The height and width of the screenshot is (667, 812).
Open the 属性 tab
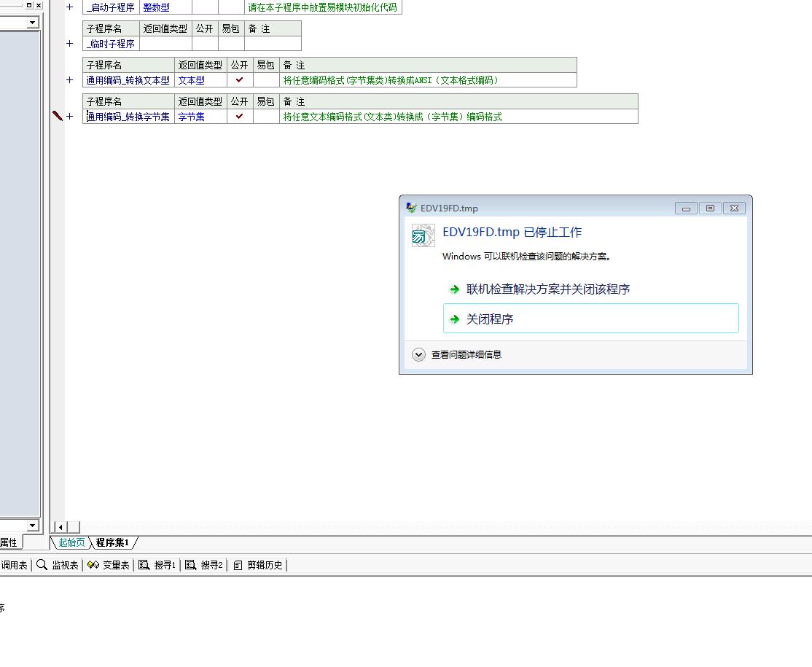click(x=9, y=542)
